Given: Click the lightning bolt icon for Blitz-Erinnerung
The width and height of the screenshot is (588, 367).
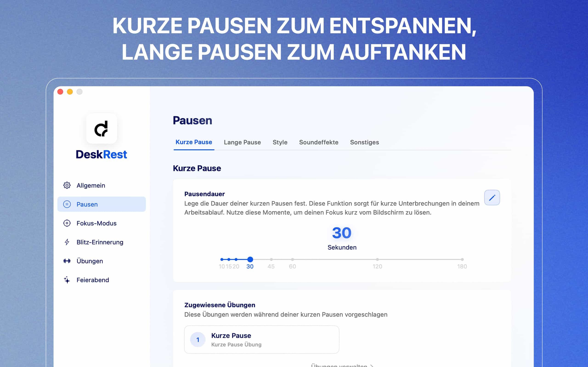Looking at the screenshot, I should pos(67,242).
